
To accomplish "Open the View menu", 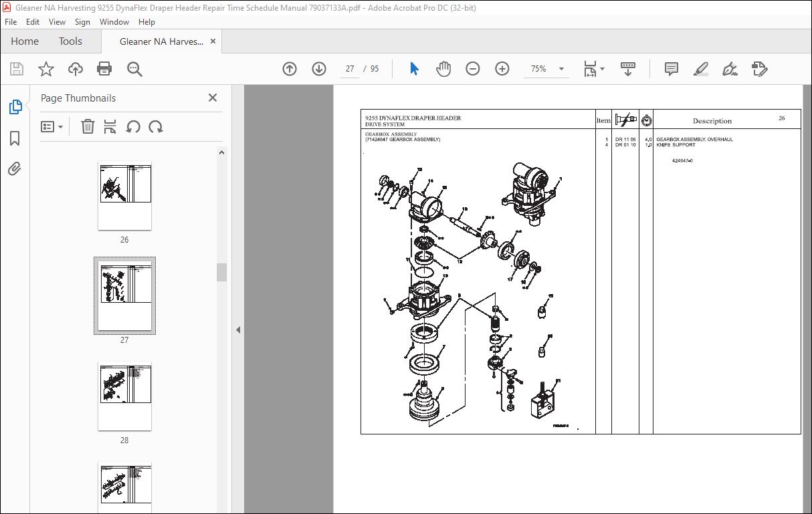I will [x=57, y=22].
